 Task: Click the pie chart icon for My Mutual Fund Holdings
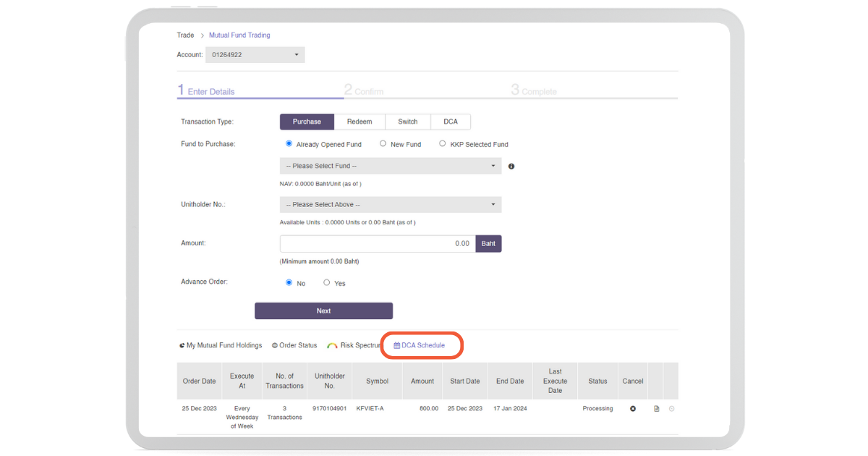[182, 346]
